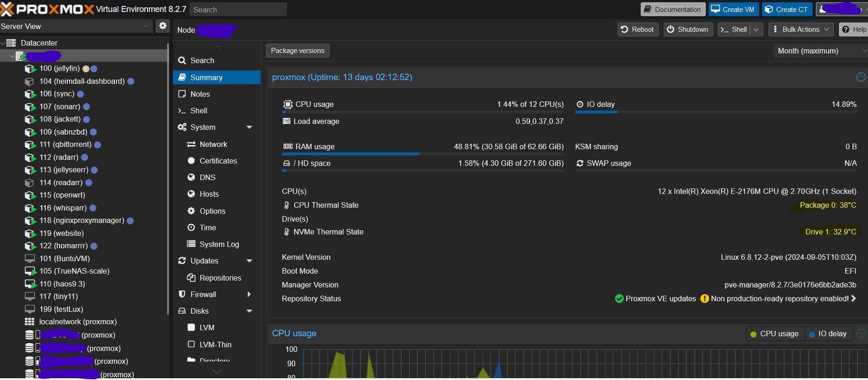Image resolution: width=868 pixels, height=380 pixels.
Task: Open the Updates menu item
Action: [217, 261]
